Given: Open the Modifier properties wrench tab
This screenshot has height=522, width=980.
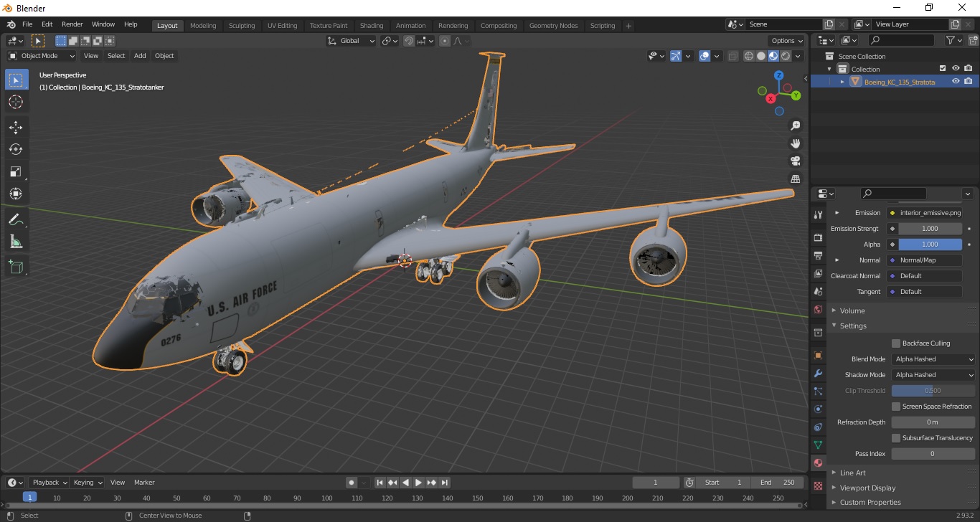Looking at the screenshot, I should tap(818, 374).
